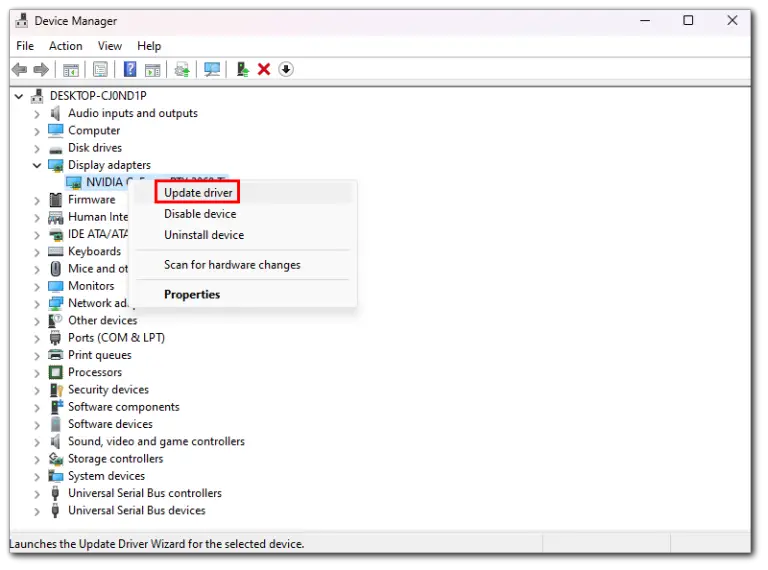This screenshot has height=570, width=768.
Task: Click the black down-arrow circle toolbar icon
Action: point(286,69)
